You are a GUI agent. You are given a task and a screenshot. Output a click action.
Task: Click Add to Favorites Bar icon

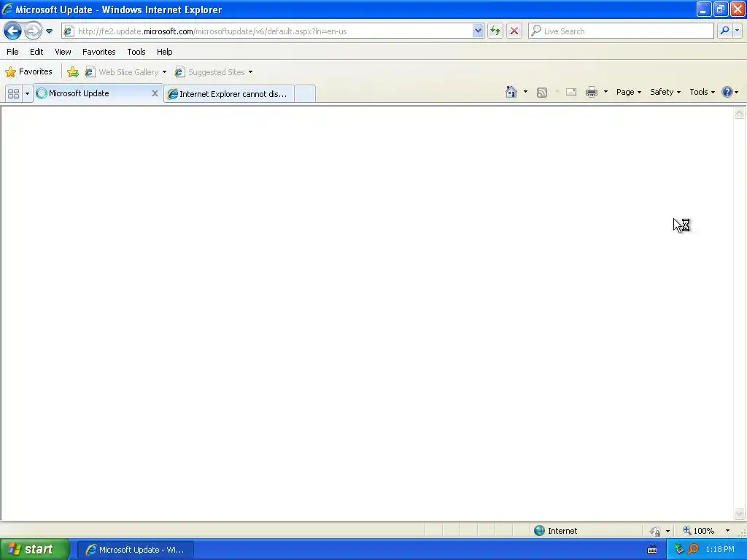click(73, 72)
